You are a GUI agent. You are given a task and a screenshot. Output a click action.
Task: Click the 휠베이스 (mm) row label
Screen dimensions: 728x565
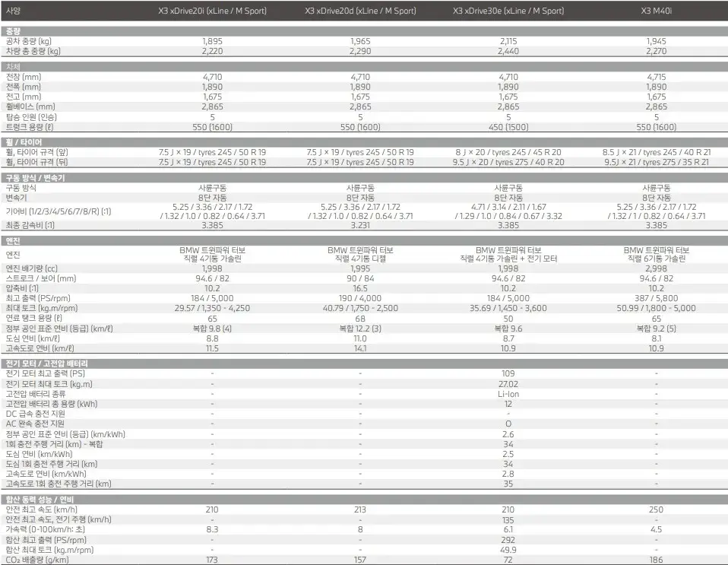coord(30,106)
